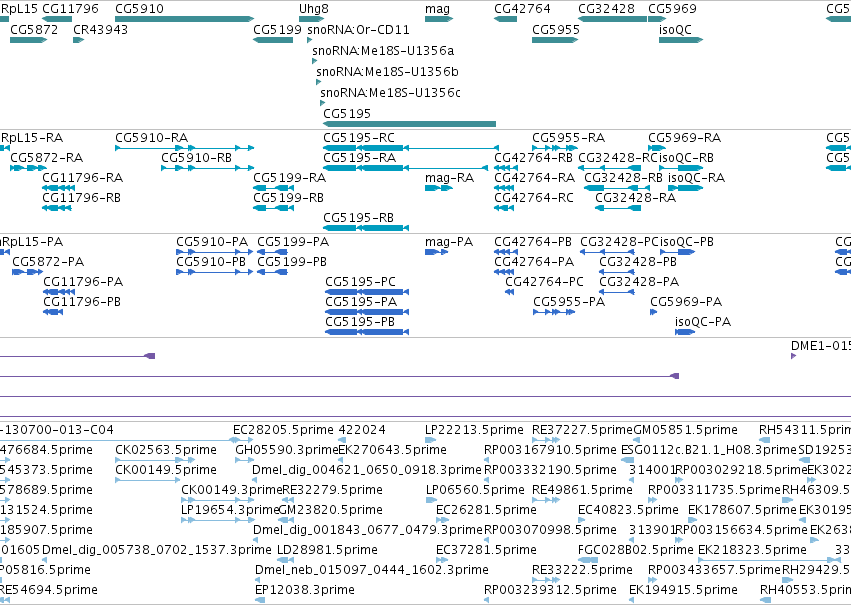Open the CG11796 gene label

[71, 9]
